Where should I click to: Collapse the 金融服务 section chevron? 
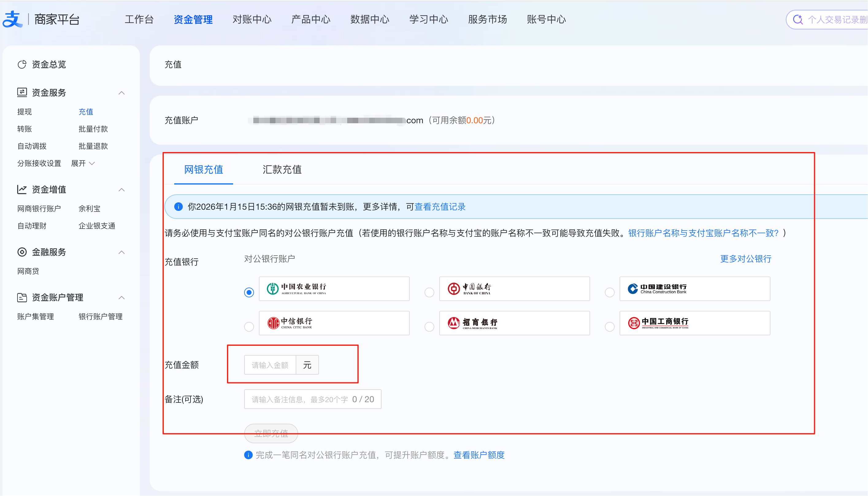(x=121, y=252)
